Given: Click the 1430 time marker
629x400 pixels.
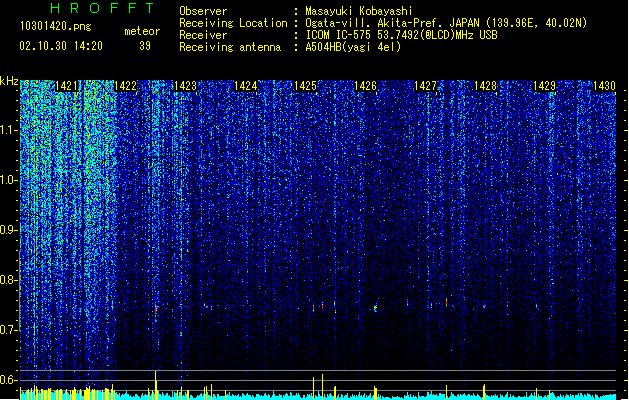Looking at the screenshot, I should 604,86.
